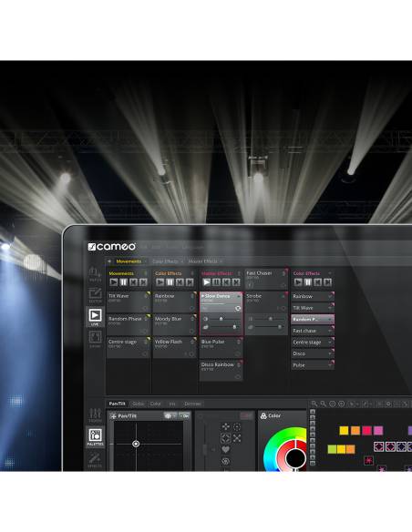Screen dimensions: 412x532
Task: Expand the Tilt Wave list entry dropdown
Action: coord(330,308)
